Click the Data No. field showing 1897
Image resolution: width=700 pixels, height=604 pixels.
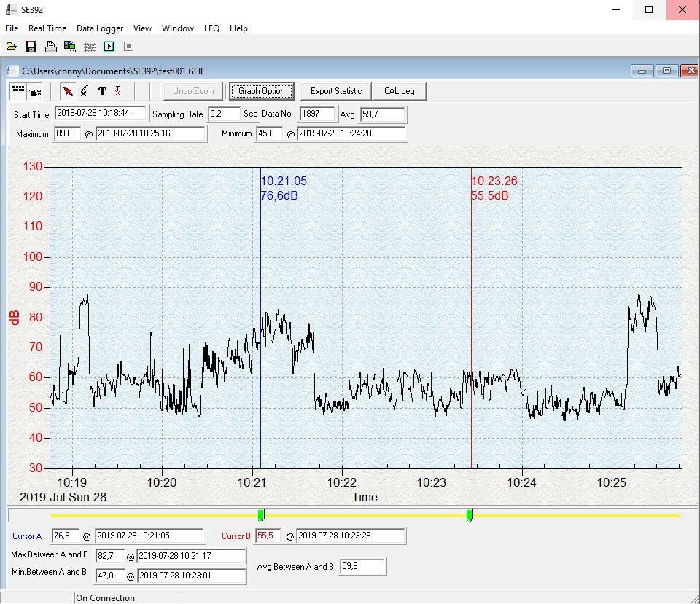317,114
